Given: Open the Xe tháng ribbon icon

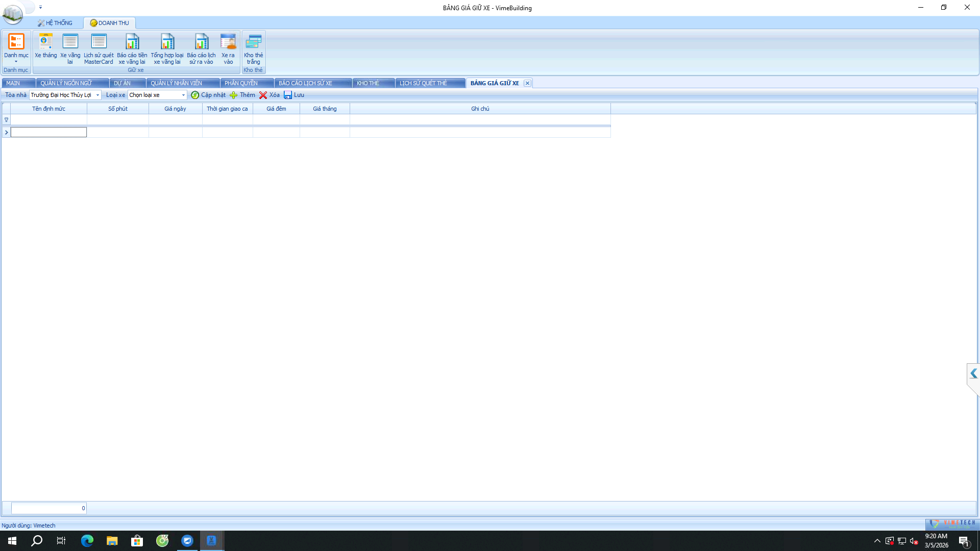Looking at the screenshot, I should click(x=45, y=46).
